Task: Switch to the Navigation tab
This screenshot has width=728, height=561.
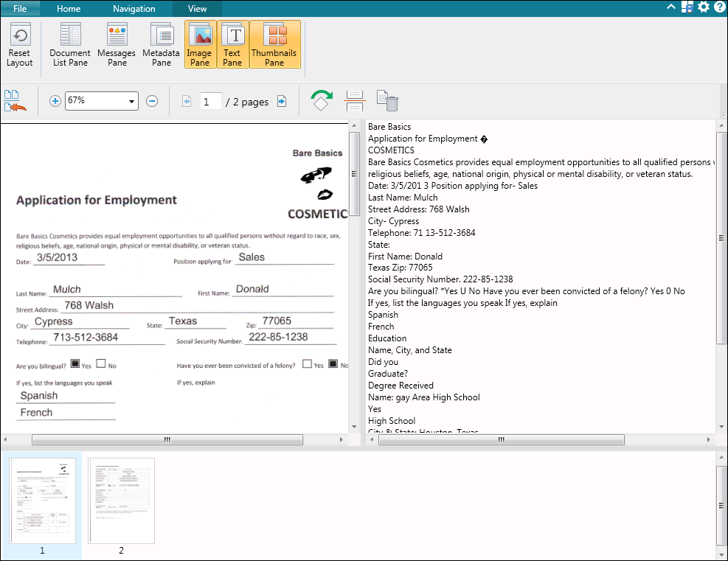Action: (134, 9)
